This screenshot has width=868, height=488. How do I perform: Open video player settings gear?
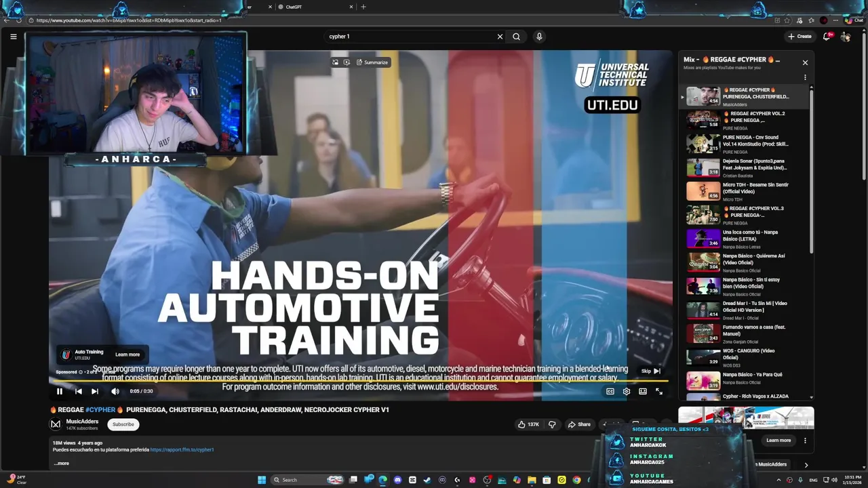point(627,391)
